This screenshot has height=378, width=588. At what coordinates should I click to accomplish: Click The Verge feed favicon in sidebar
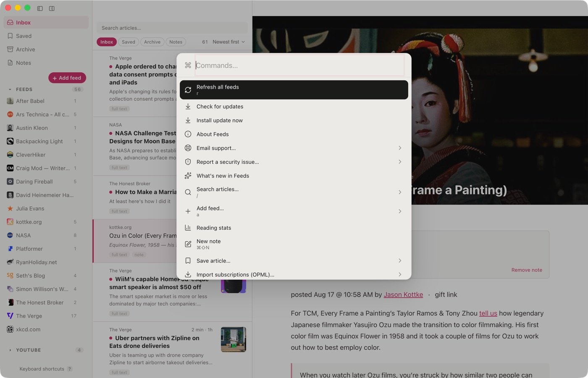[10, 316]
